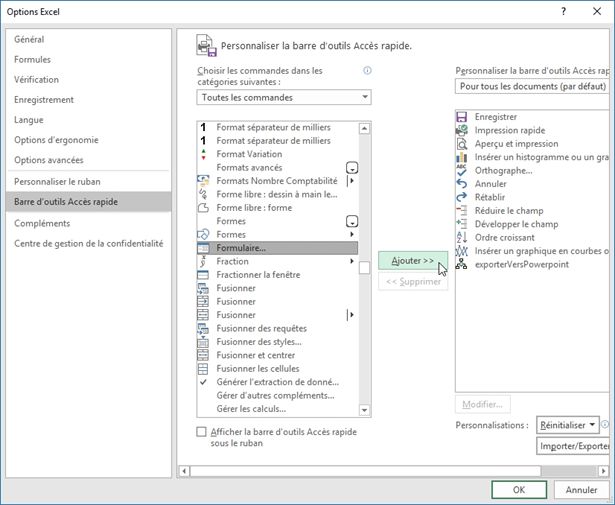Enable Afficher la barre d'outils sous le ruban
This screenshot has height=505, width=615.
tap(201, 432)
